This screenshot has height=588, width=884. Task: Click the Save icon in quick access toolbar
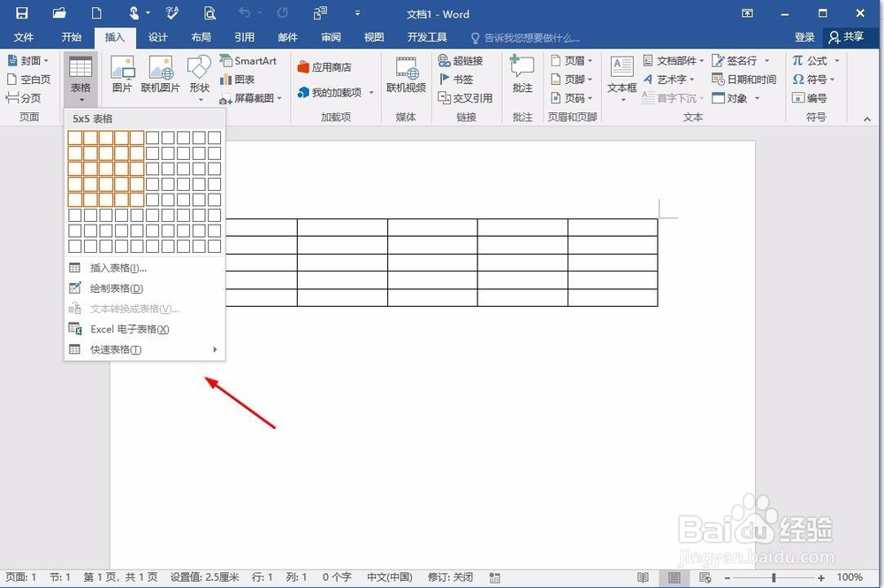pyautogui.click(x=21, y=13)
